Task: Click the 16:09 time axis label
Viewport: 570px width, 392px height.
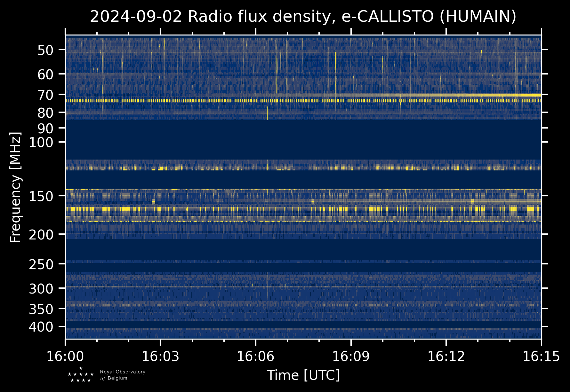Action: [351, 356]
